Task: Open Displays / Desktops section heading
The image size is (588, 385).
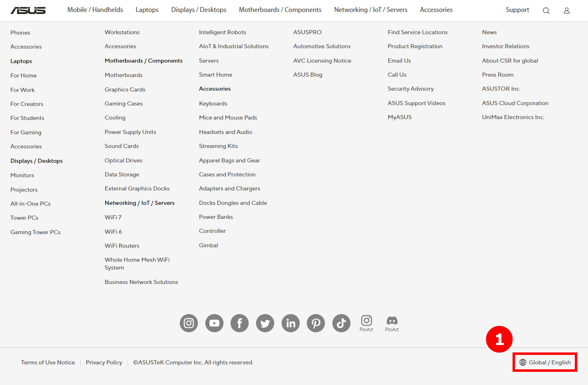Action: [37, 161]
